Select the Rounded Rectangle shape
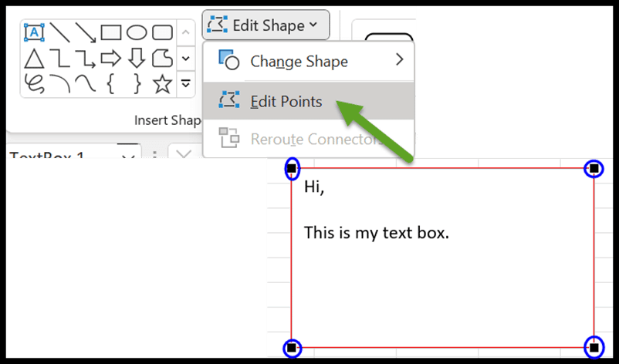 coord(162,32)
